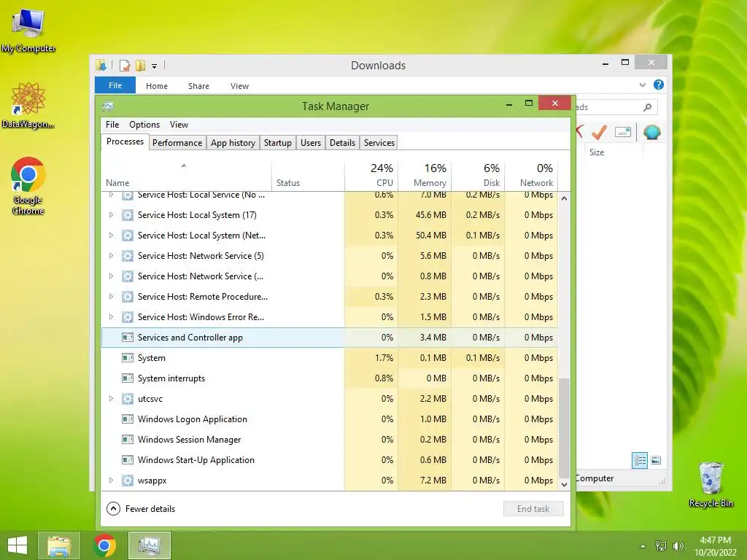Click the process list scrollbar thumb

point(564,427)
